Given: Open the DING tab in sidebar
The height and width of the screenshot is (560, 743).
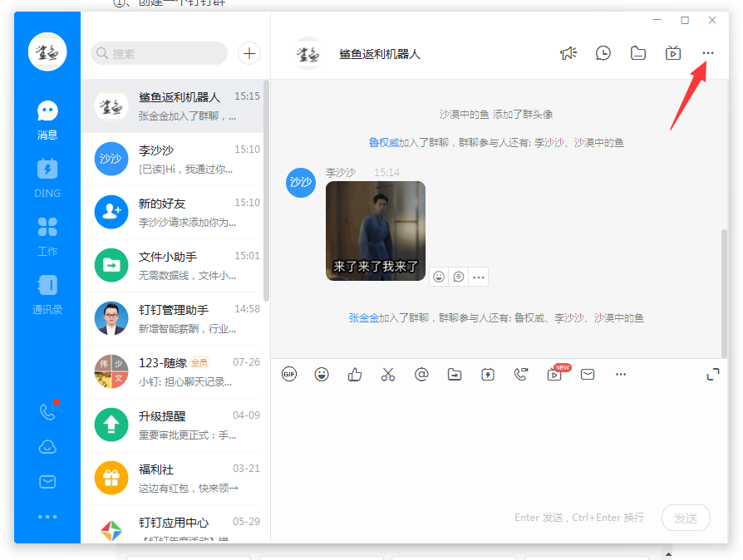Looking at the screenshot, I should pos(47,178).
